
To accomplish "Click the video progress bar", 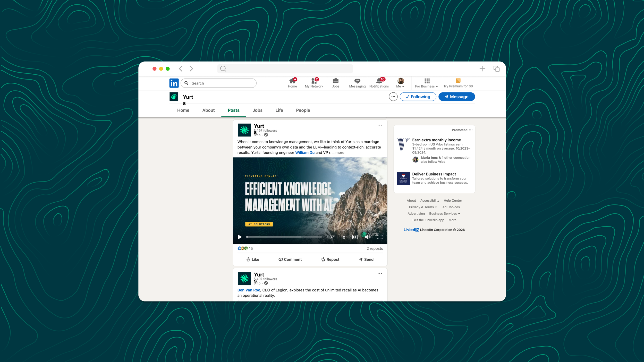I will [284, 237].
